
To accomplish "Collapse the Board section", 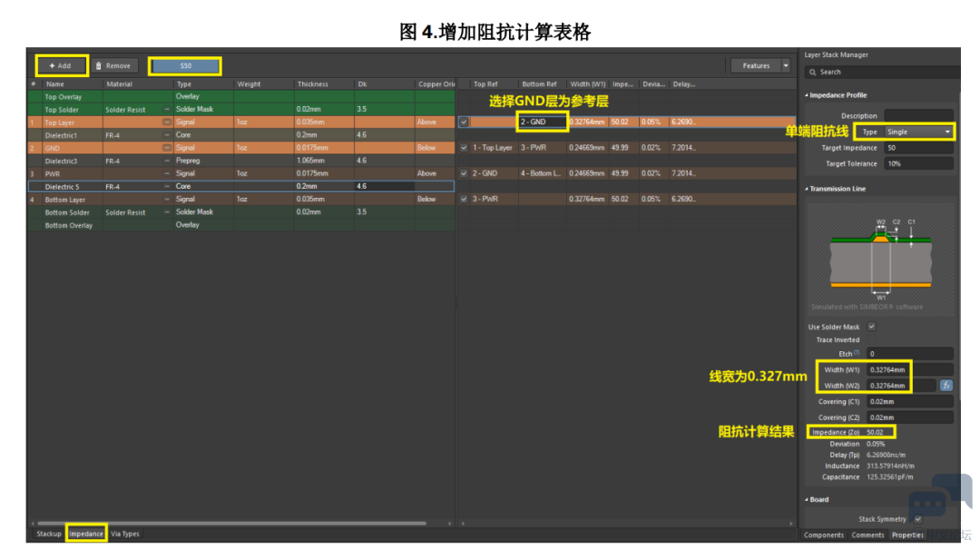I will (x=807, y=499).
